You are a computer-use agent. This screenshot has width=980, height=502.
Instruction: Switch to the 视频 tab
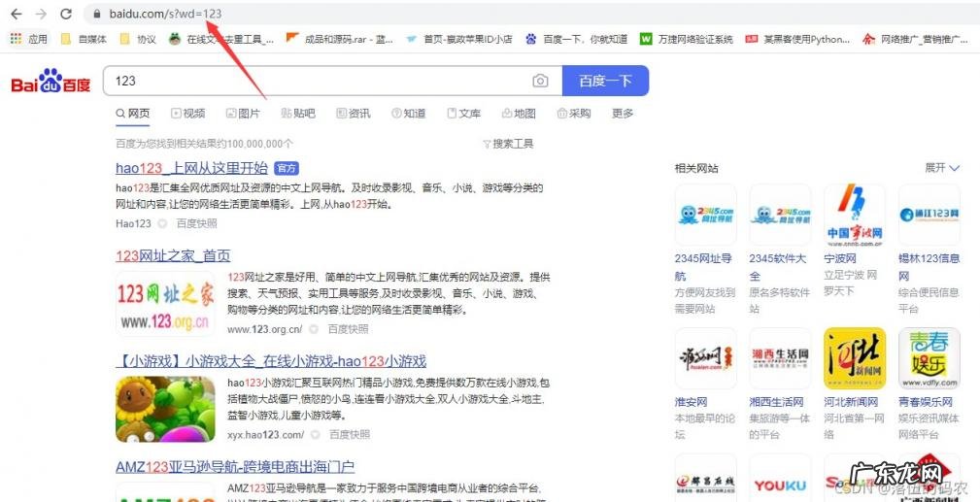(x=188, y=114)
